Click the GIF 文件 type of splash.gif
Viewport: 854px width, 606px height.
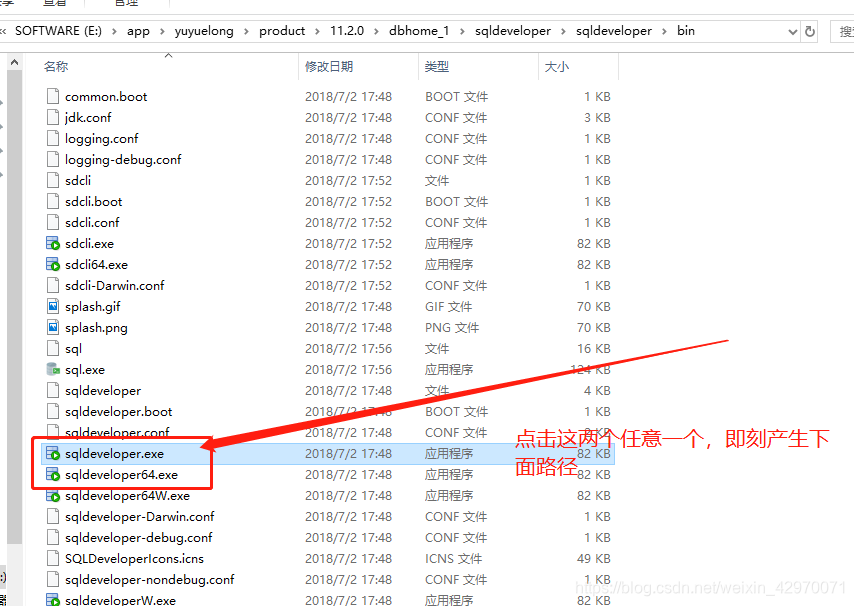[x=448, y=307]
